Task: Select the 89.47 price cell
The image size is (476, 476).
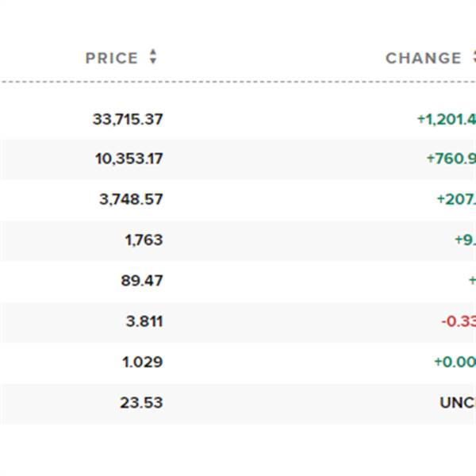Action: pos(142,280)
